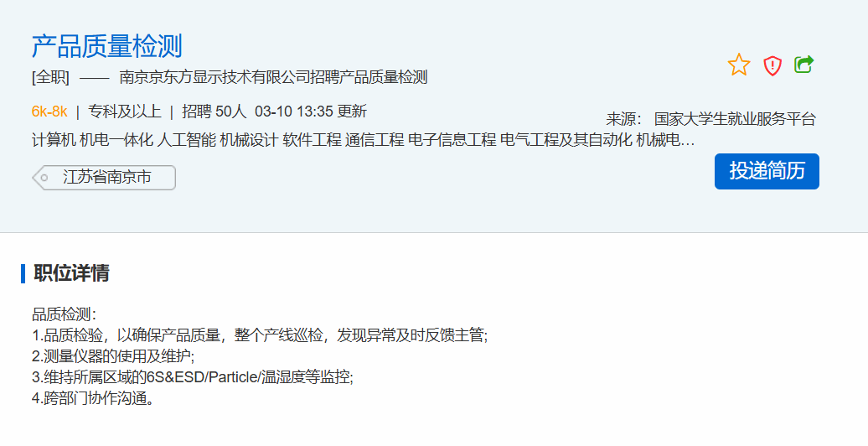The width and height of the screenshot is (868, 446).
Task: Open company 南京京东方显示技术有限公司 link
Action: point(214,77)
